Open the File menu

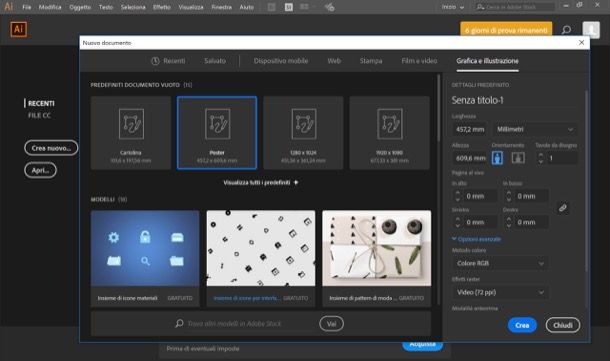click(x=26, y=7)
